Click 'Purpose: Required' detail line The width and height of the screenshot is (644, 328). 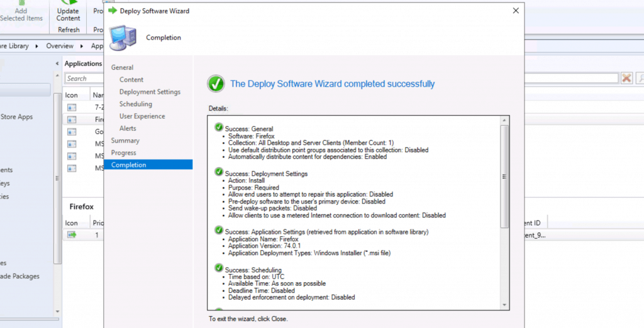(x=253, y=188)
